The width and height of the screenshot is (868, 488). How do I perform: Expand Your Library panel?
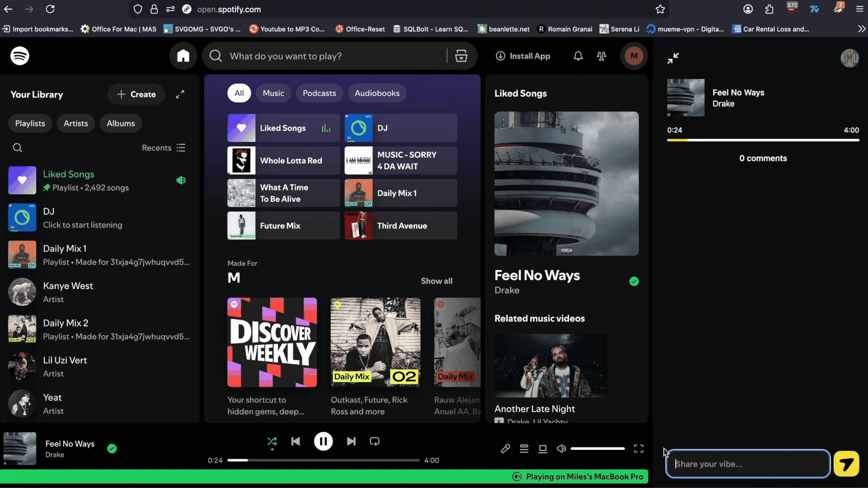(180, 94)
